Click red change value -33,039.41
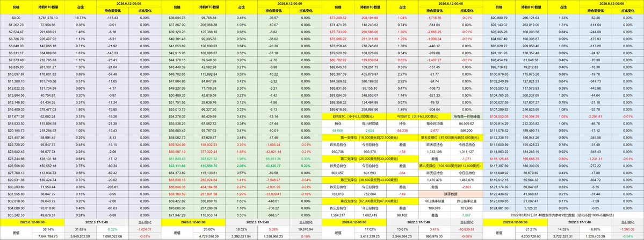Screen dimensions: 644x240 [273, 194]
